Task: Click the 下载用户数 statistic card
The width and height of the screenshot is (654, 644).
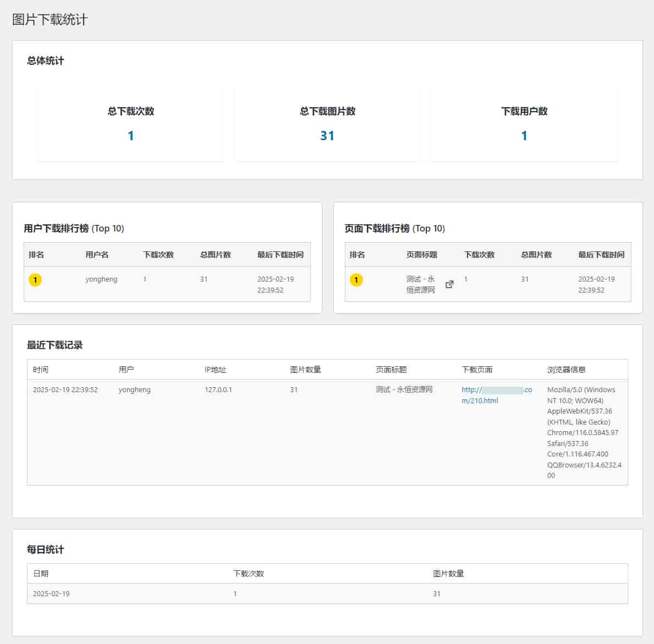Action: click(x=524, y=124)
